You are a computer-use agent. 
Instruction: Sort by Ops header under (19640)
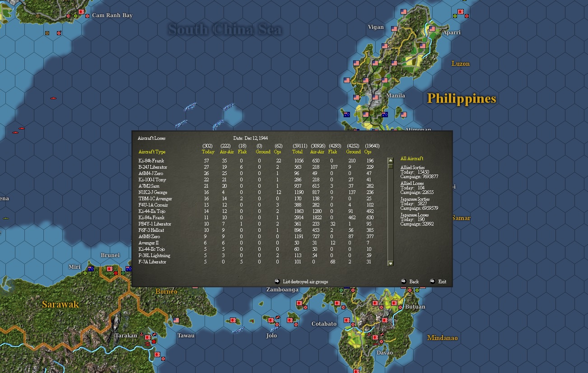tap(368, 152)
